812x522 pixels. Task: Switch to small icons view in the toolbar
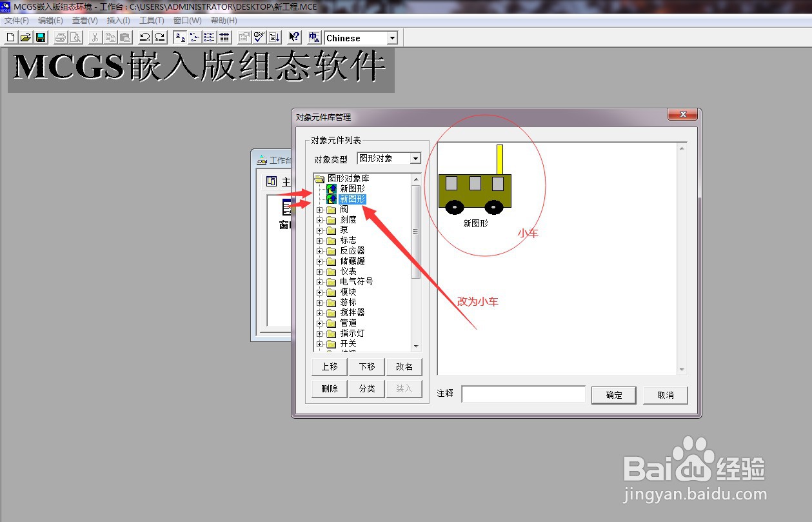click(x=195, y=37)
